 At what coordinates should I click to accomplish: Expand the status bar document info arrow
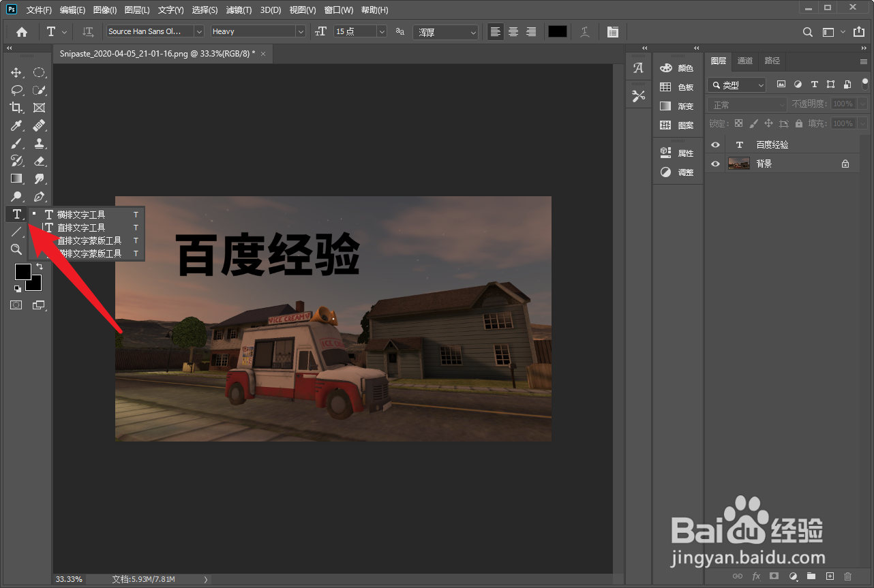point(206,579)
